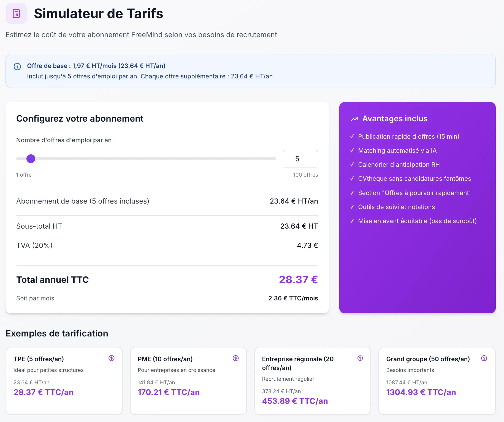Click the number input showing 5 offres
504x422 pixels.
tap(300, 159)
